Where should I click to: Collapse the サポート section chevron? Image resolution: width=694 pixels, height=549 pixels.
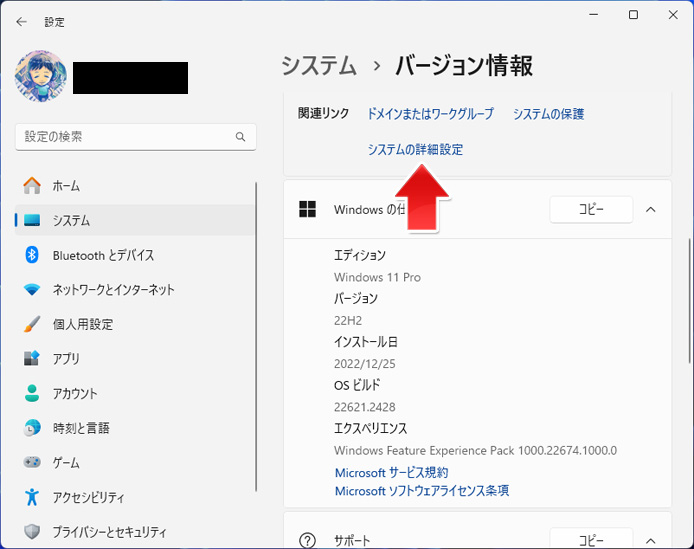point(651,541)
